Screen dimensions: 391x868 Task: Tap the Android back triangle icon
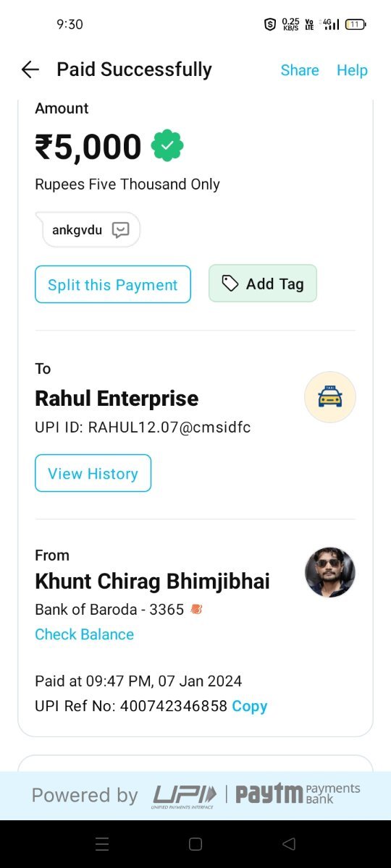(x=289, y=843)
